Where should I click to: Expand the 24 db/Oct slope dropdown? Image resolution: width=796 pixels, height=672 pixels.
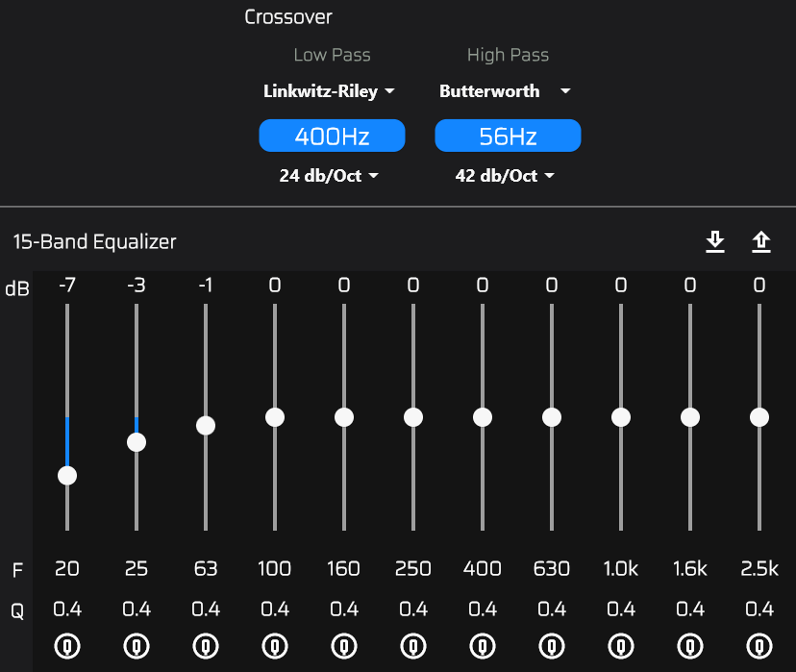[329, 176]
